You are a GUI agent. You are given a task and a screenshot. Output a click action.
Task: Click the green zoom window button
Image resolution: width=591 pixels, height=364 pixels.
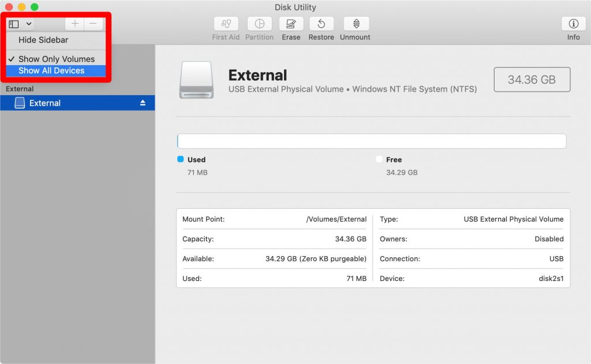(34, 7)
